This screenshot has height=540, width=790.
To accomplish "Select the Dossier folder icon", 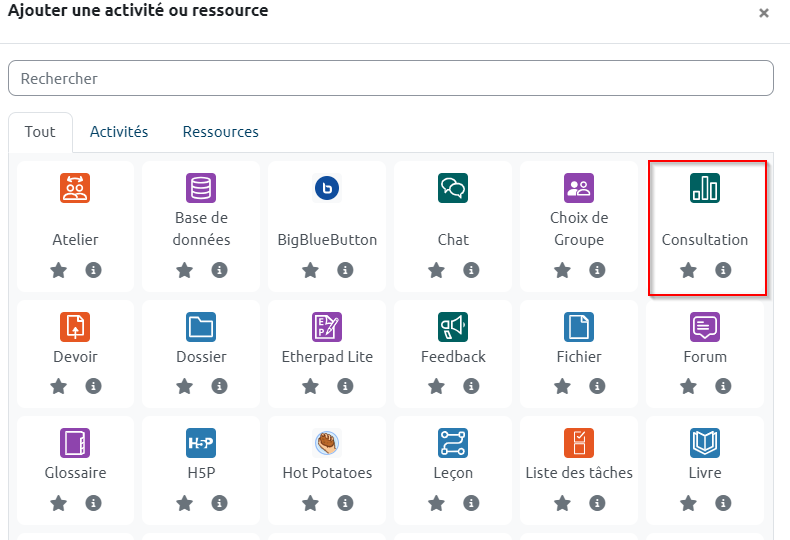I will [201, 327].
